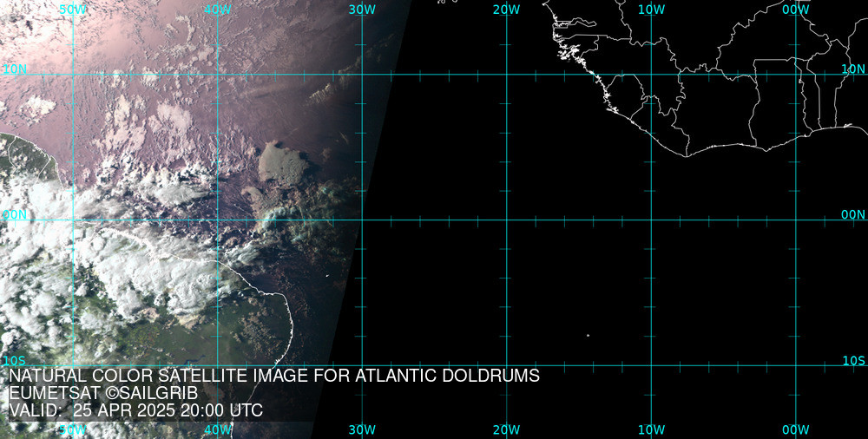Click the 10S latitude label on the left side
The image size is (868, 439).
tap(15, 361)
